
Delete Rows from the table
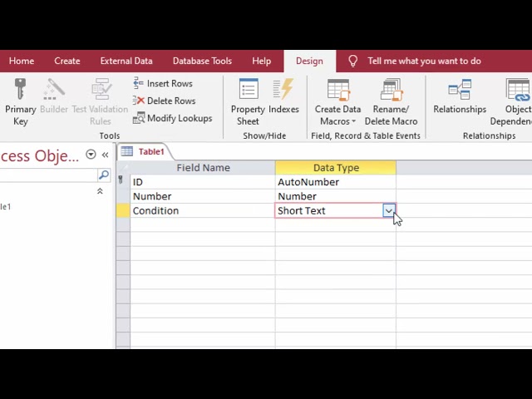pos(165,101)
